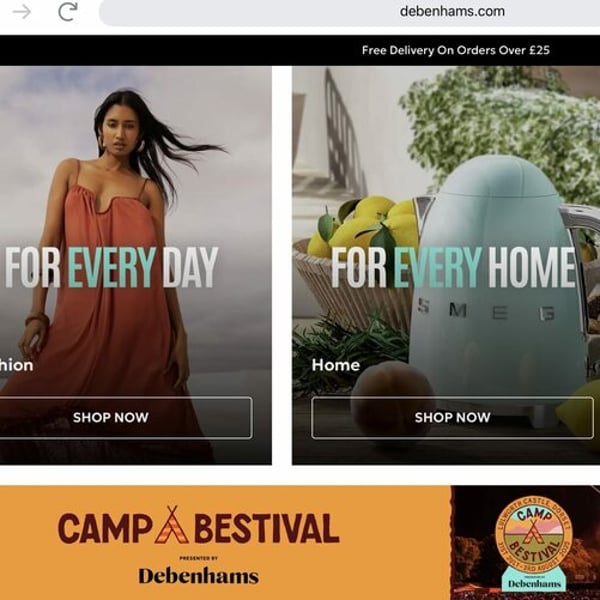This screenshot has height=600, width=600.
Task: Click the browser forward arrow icon
Action: [x=21, y=12]
